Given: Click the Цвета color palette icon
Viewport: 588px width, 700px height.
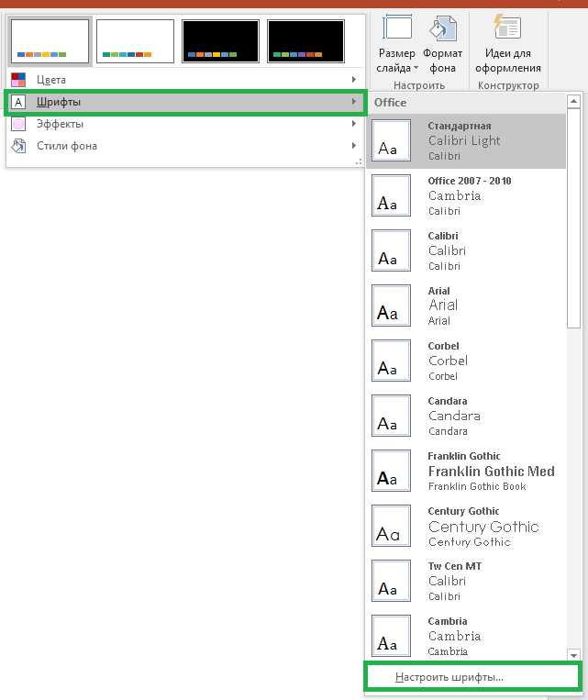Looking at the screenshot, I should (x=18, y=80).
